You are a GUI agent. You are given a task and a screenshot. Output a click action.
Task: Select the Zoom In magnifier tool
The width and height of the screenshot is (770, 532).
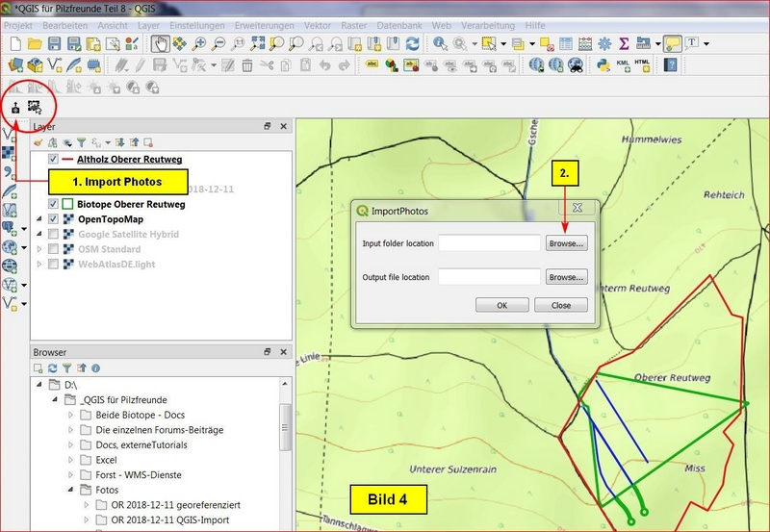(x=199, y=43)
